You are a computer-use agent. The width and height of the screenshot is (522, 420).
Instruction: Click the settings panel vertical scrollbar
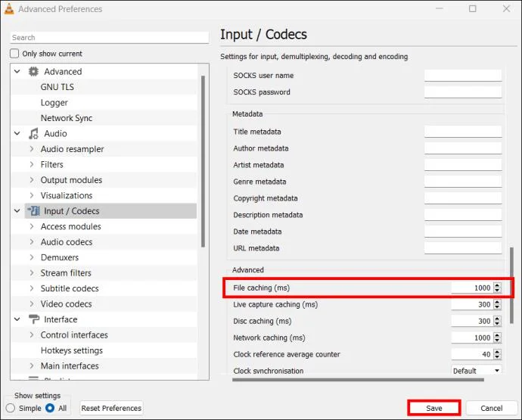(x=511, y=285)
